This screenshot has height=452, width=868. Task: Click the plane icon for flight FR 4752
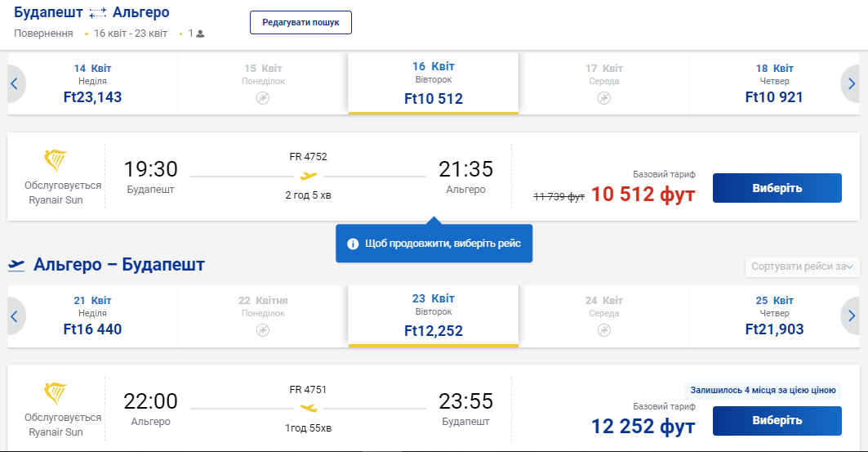[308, 176]
